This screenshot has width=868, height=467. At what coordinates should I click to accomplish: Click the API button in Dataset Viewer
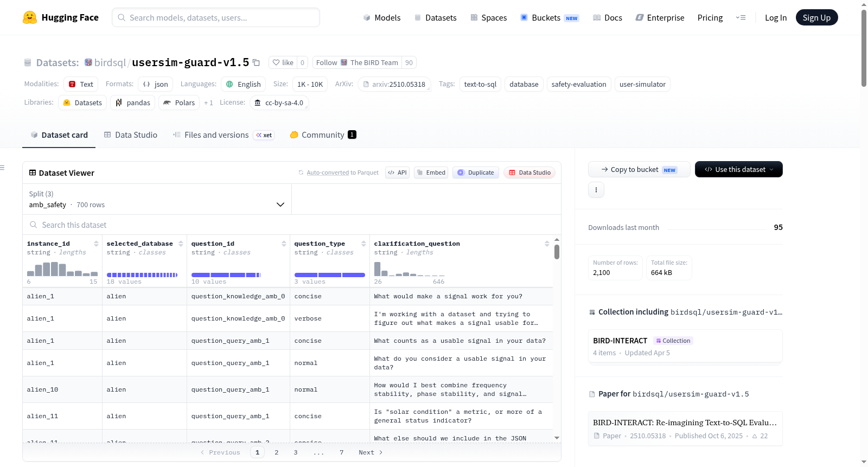click(398, 172)
